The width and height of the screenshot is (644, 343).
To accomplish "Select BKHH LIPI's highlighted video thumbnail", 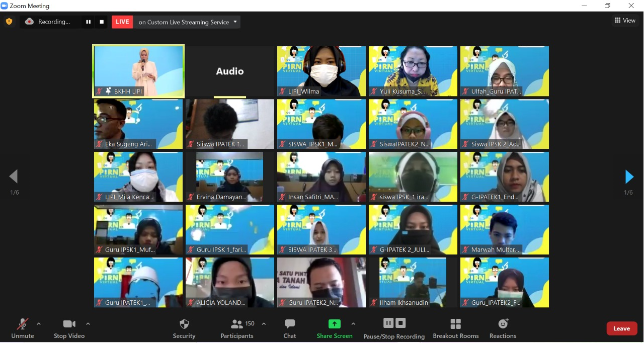I will click(138, 71).
